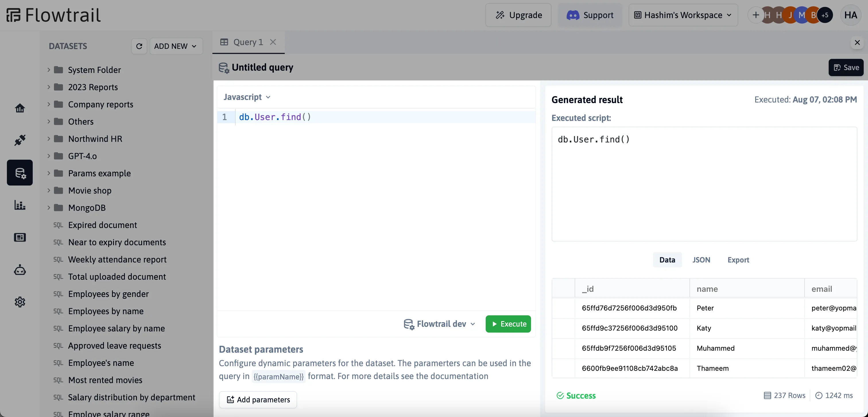Open the ADD NEW dropdown

point(176,46)
